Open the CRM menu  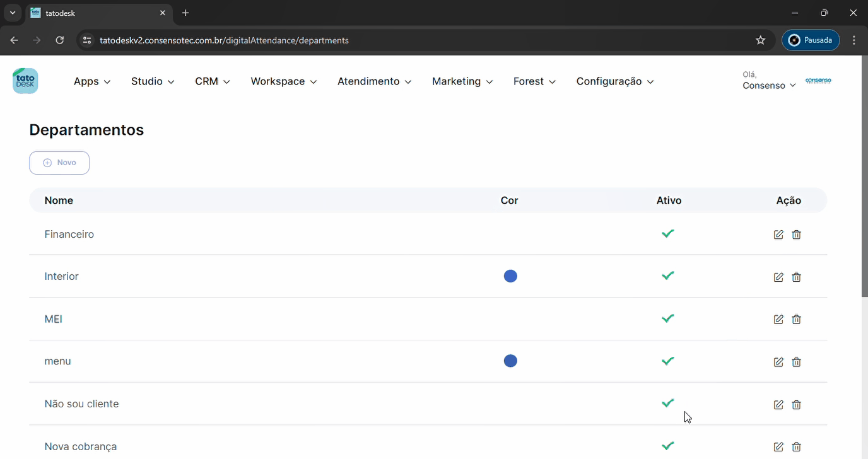(213, 81)
